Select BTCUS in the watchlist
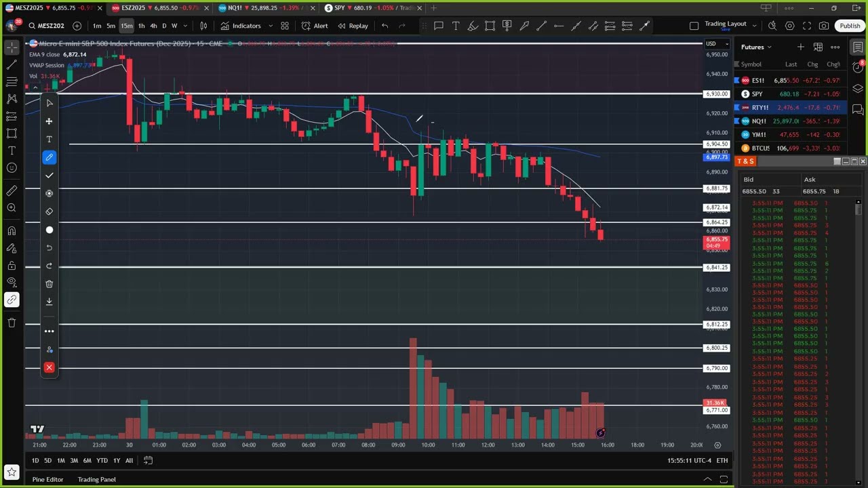 pyautogui.click(x=791, y=148)
